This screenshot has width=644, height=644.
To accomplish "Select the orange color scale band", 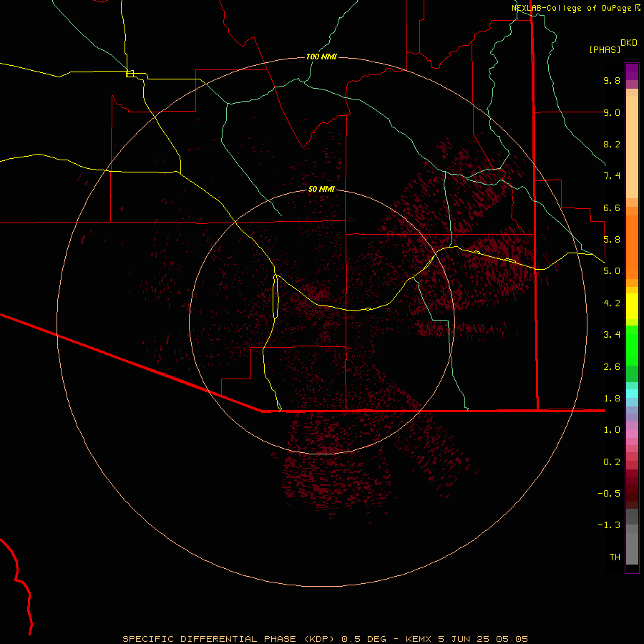I will [632, 246].
